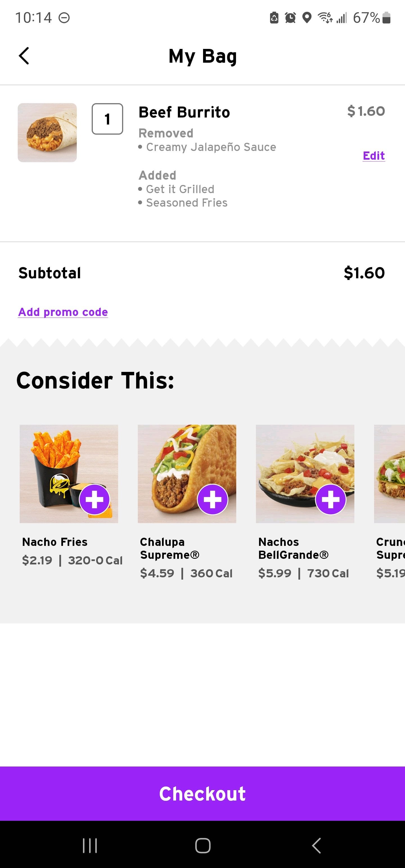Edit the Beef Burrito customizations

pyautogui.click(x=373, y=156)
